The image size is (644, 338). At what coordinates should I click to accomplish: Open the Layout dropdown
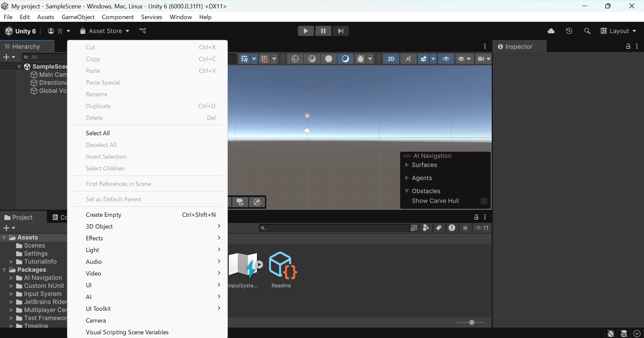pos(619,31)
